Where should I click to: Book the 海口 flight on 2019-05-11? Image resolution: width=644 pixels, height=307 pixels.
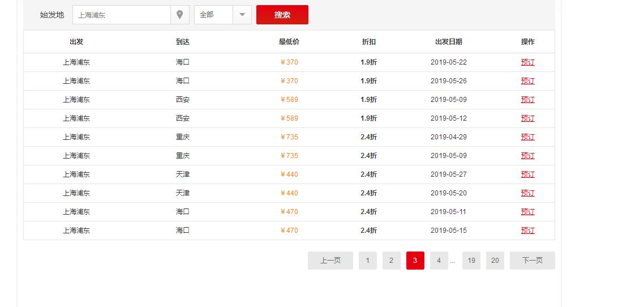click(x=528, y=212)
